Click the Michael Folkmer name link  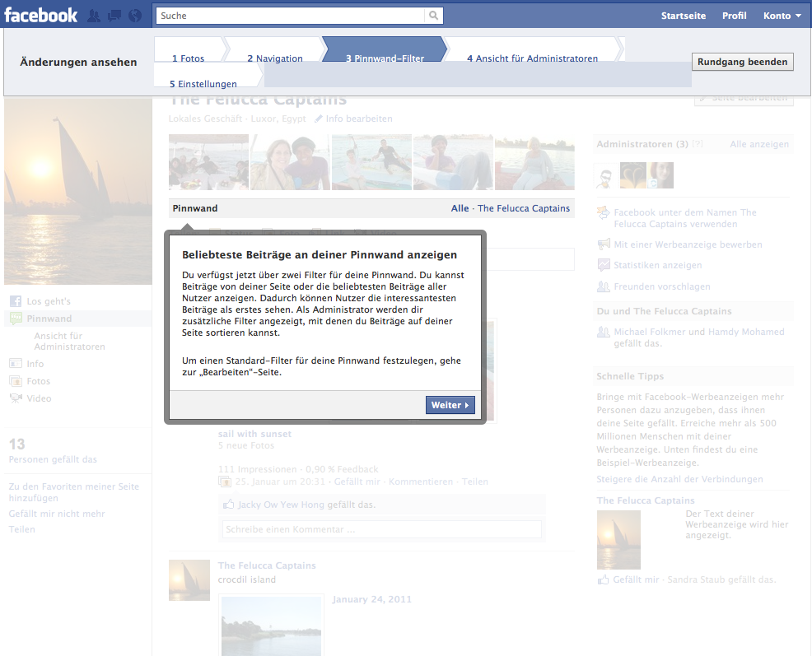click(650, 332)
